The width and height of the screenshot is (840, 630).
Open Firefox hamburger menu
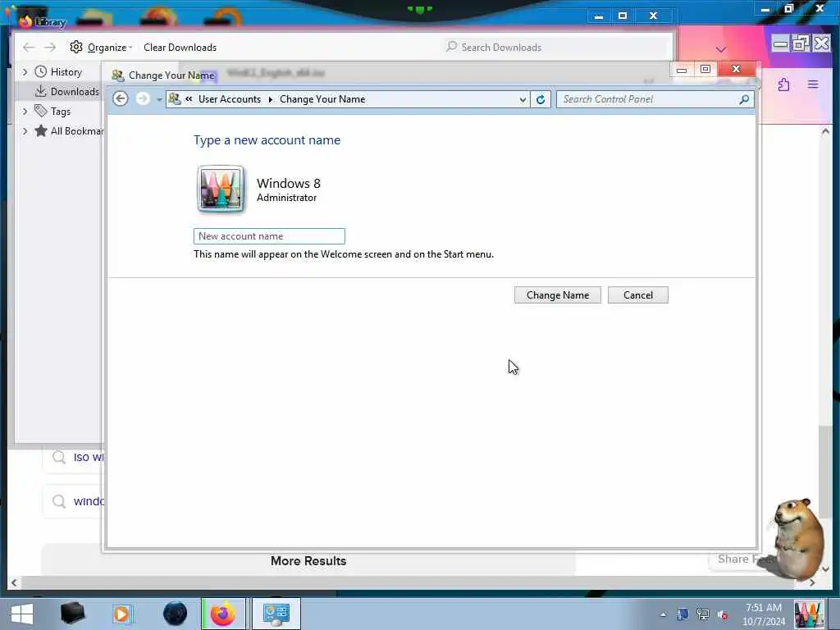[x=813, y=84]
